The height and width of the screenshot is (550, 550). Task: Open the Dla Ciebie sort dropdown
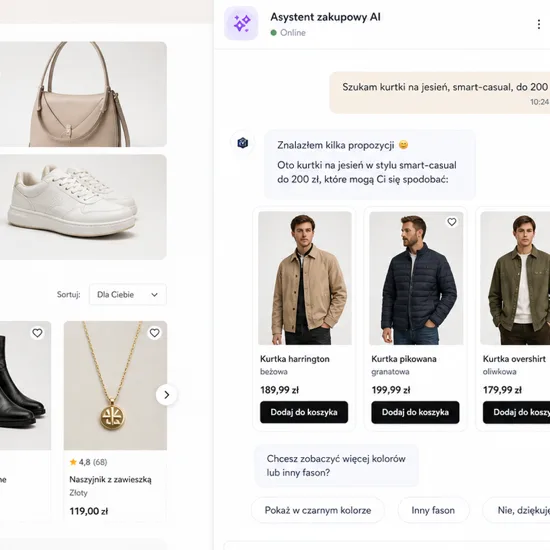coord(128,294)
